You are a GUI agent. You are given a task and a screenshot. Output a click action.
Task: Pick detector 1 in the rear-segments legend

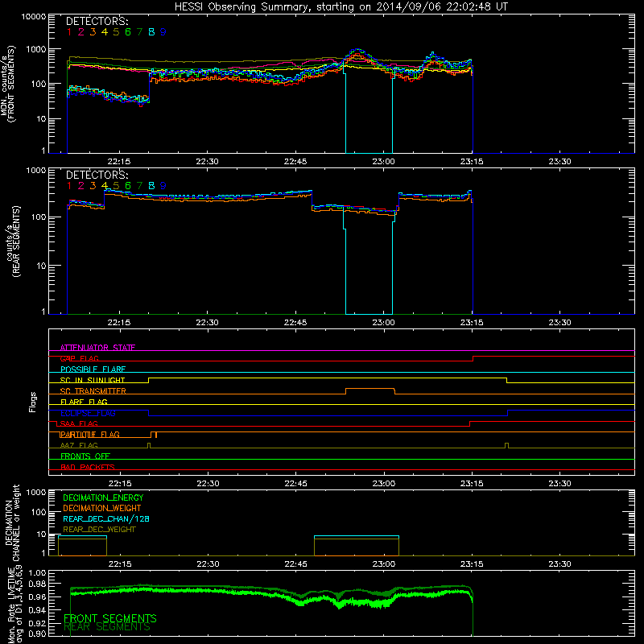point(69,186)
